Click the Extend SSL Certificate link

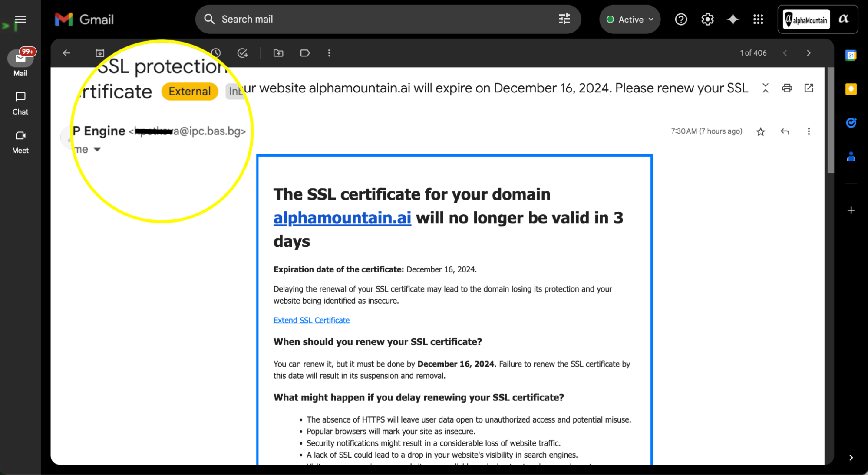pyautogui.click(x=311, y=320)
